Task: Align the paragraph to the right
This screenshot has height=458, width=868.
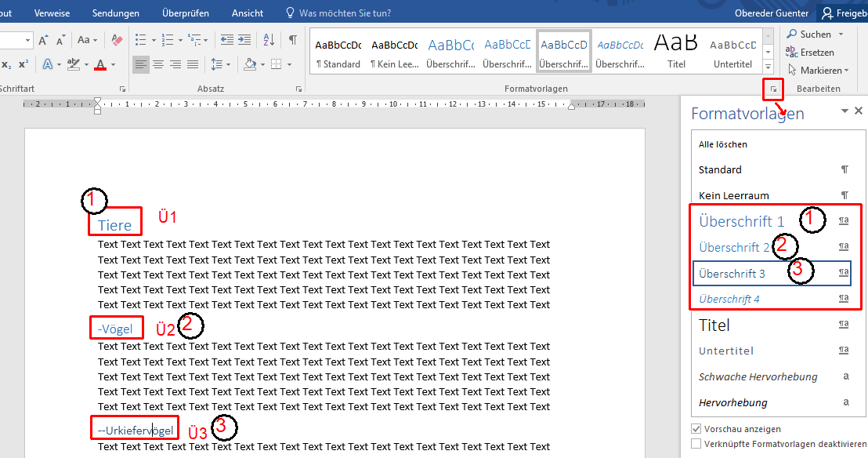Action: [x=175, y=65]
